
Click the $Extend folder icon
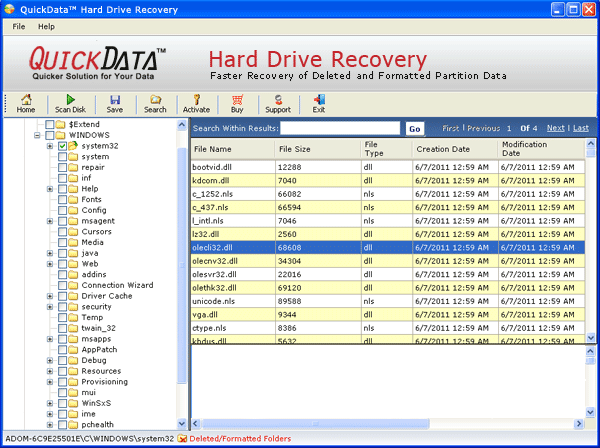(60, 124)
